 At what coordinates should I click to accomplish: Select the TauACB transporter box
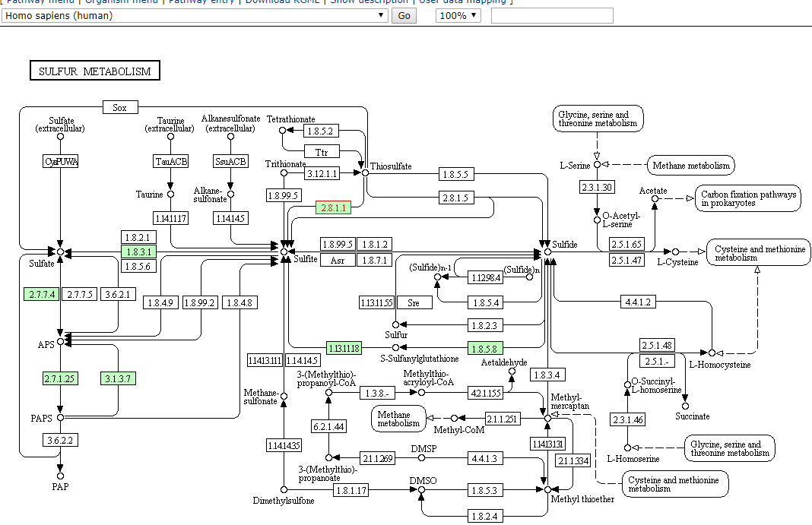click(170, 160)
